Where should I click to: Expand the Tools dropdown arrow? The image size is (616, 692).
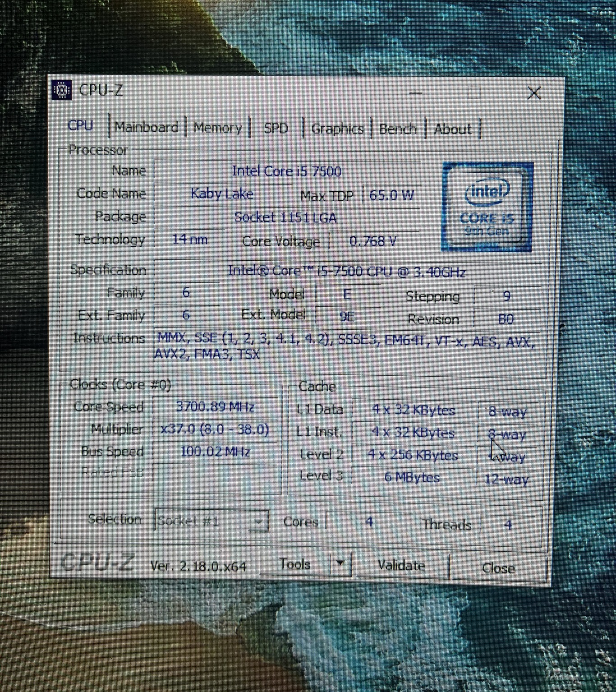pyautogui.click(x=340, y=563)
